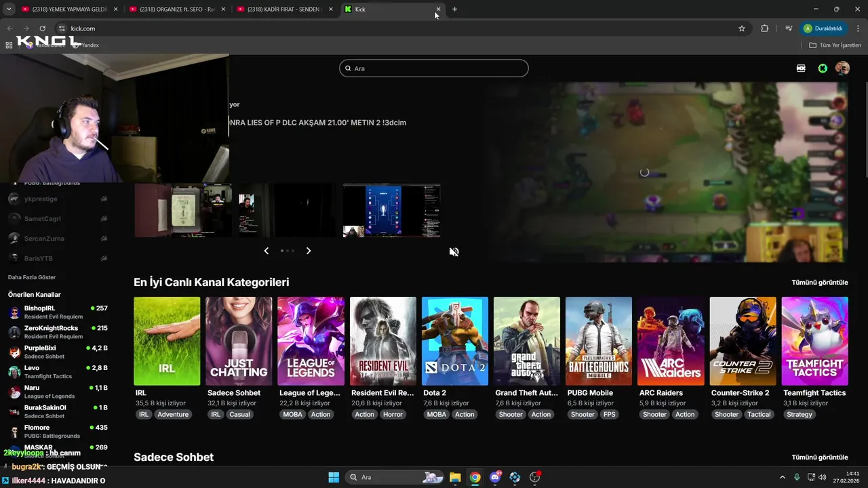Open the volume speaker tray icon
This screenshot has width=868, height=488.
(822, 477)
